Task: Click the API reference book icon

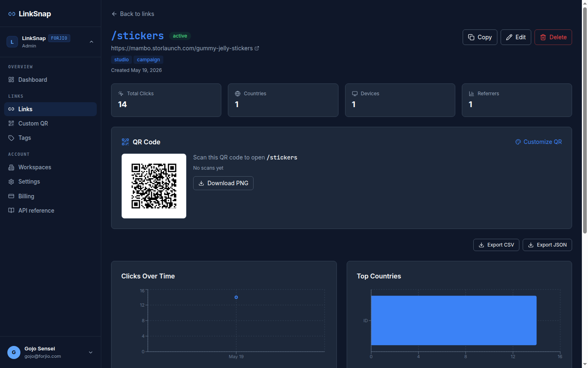Action: pos(11,211)
